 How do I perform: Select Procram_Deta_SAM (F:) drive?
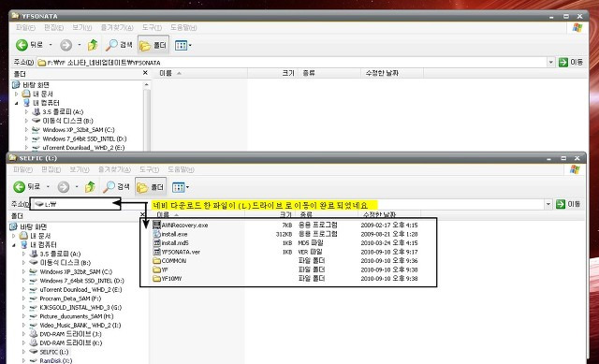[x=65, y=298]
